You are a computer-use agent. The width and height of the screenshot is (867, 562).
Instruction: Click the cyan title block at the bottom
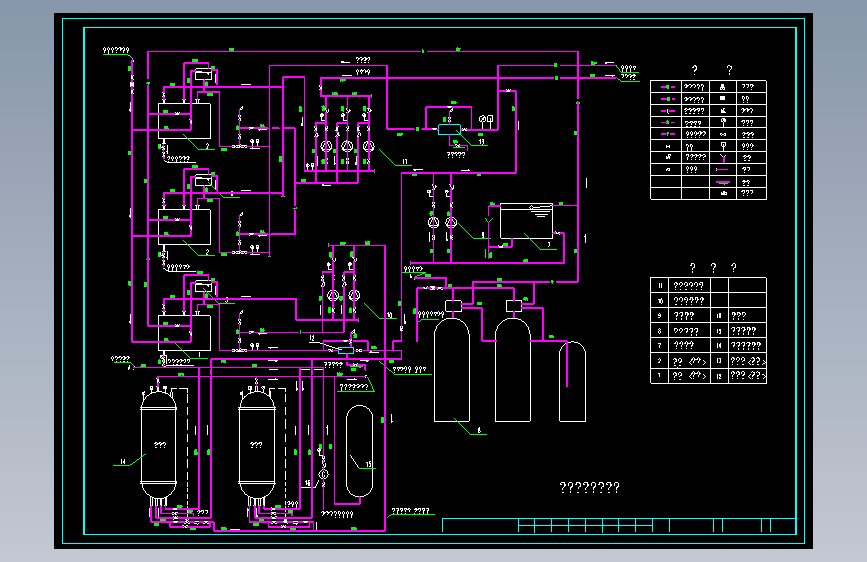(619, 525)
